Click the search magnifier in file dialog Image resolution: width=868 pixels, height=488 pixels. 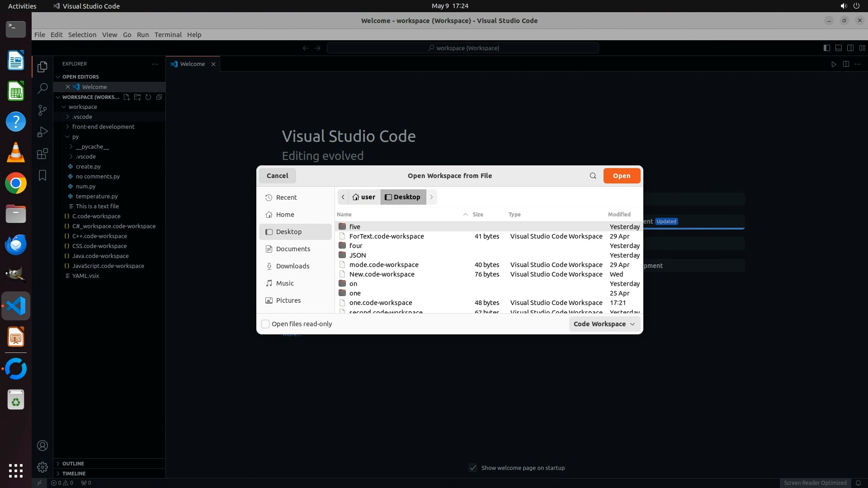(x=593, y=176)
